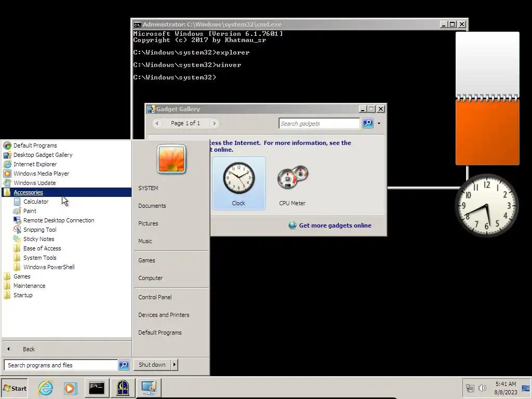Maximize the cmd.exe window
This screenshot has width=532, height=399.
[x=453, y=24]
